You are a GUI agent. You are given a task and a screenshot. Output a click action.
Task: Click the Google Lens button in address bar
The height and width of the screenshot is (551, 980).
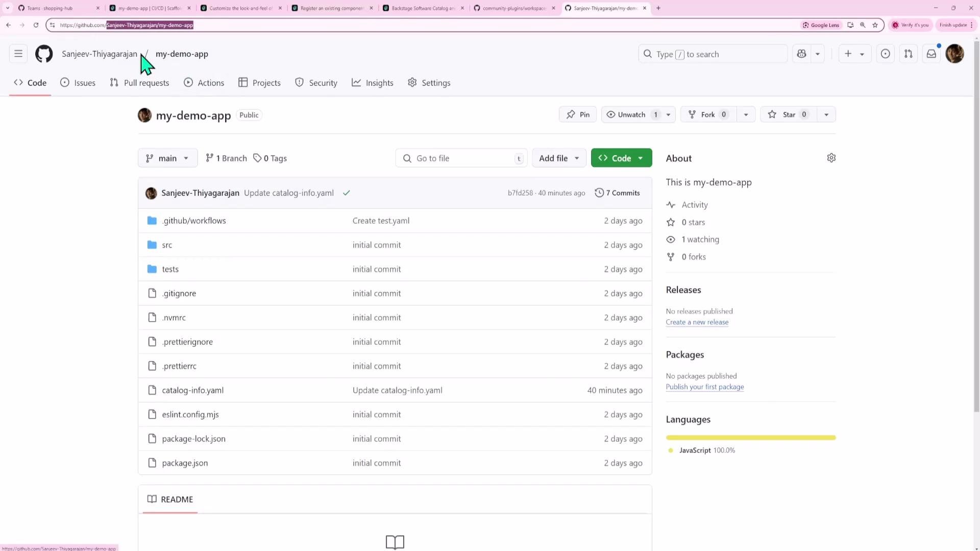click(x=821, y=25)
